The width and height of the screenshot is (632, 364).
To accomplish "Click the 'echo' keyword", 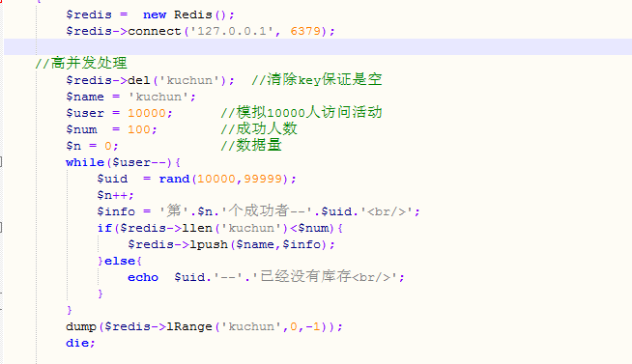I will [x=143, y=277].
